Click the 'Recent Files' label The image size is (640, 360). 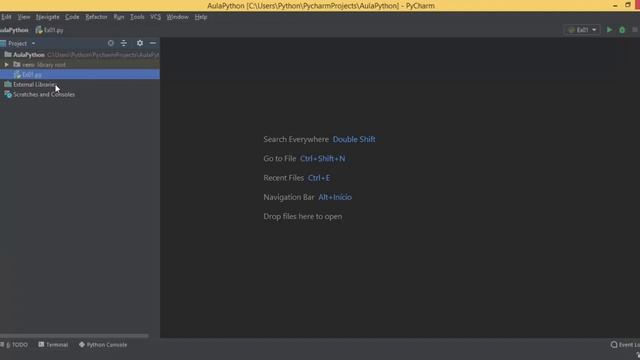coord(284,178)
